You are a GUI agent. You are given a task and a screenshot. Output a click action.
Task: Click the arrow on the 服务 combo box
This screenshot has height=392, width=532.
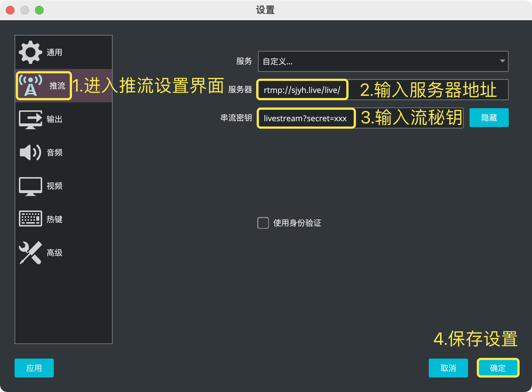tap(502, 61)
